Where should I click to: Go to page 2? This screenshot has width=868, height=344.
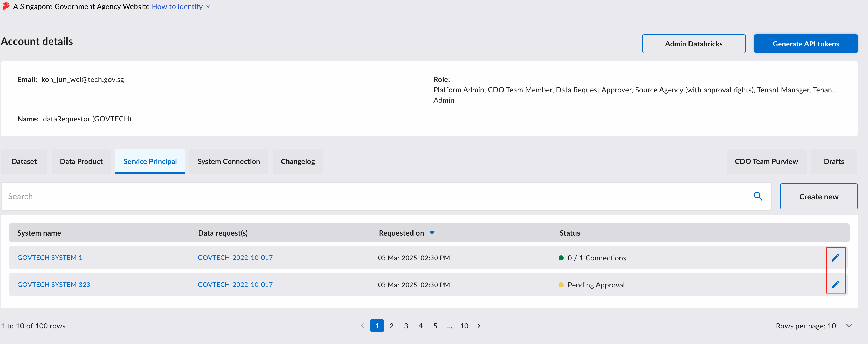tap(391, 326)
